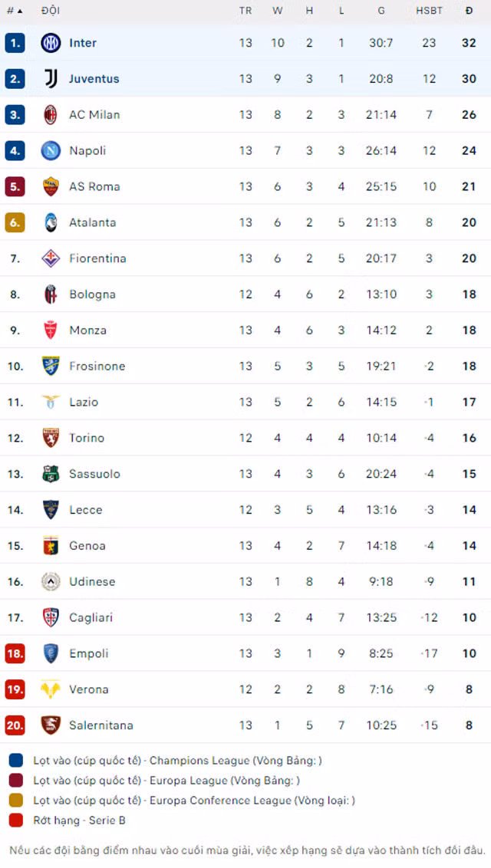Click the TR matches played header
Image resolution: width=491 pixels, height=868 pixels.
[245, 11]
